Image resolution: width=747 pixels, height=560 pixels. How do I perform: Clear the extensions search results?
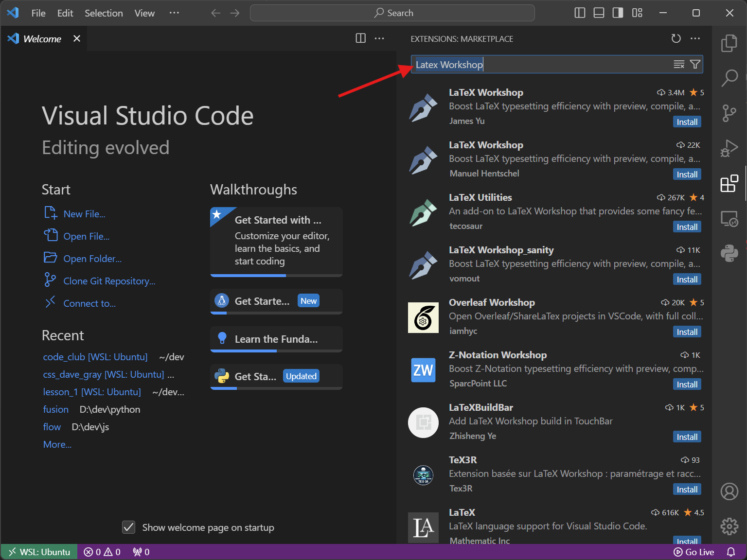[679, 64]
